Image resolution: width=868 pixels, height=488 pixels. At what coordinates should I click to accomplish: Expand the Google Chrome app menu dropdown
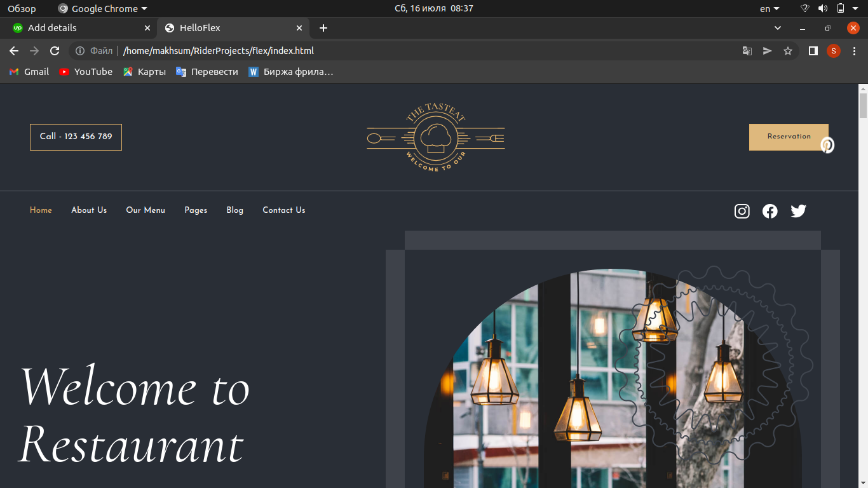102,9
